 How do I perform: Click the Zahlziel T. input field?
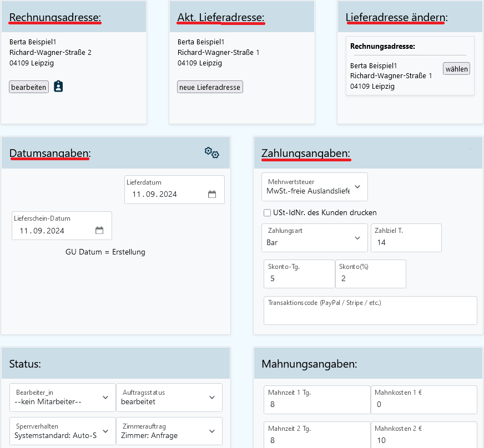(x=406, y=242)
